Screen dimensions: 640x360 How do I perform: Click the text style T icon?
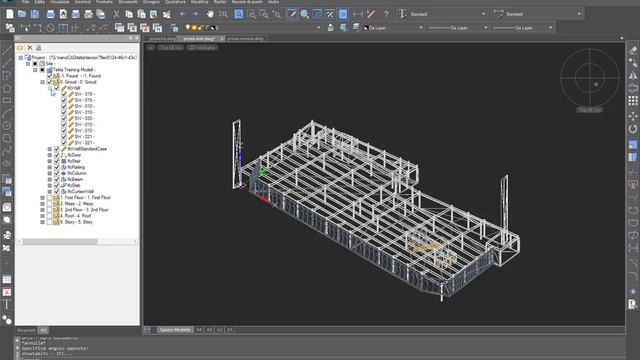click(403, 14)
